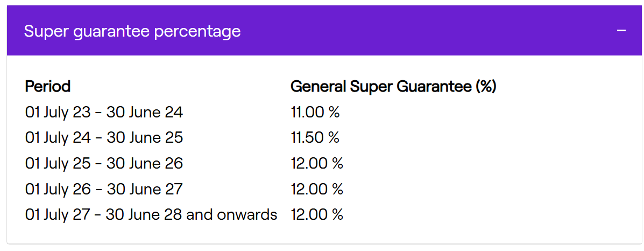Click the 01 July 24 - 30 June 25 period
The height and width of the screenshot is (251, 644).
104,137
